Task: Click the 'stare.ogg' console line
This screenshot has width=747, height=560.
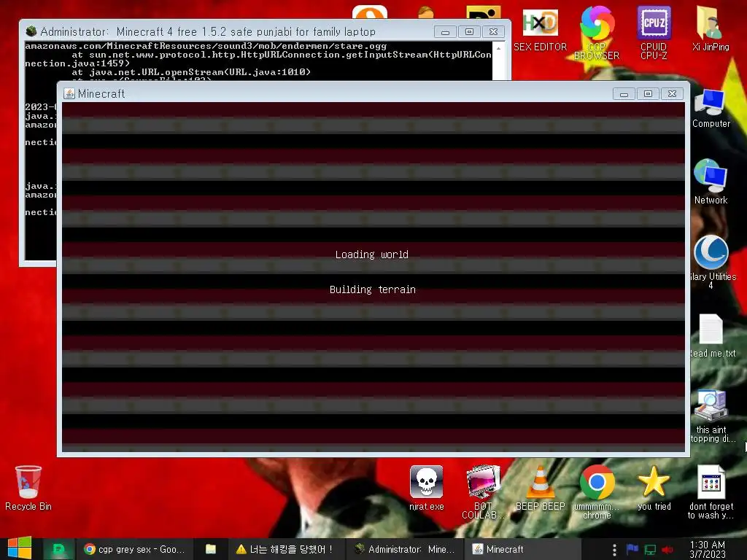Action: point(206,46)
